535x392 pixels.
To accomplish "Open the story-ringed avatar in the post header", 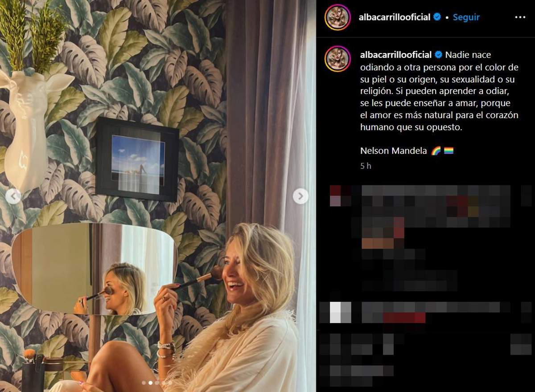I will click(x=337, y=18).
